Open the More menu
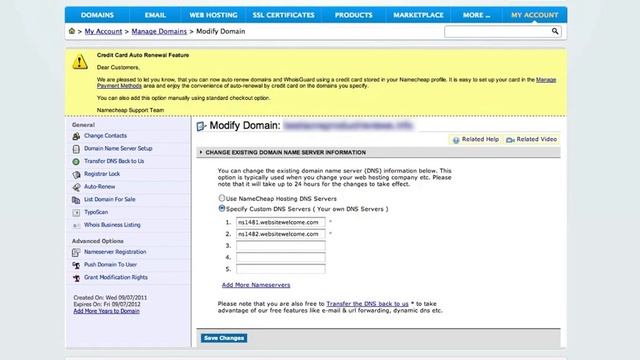Image resolution: width=640 pixels, height=360 pixels. (476, 15)
